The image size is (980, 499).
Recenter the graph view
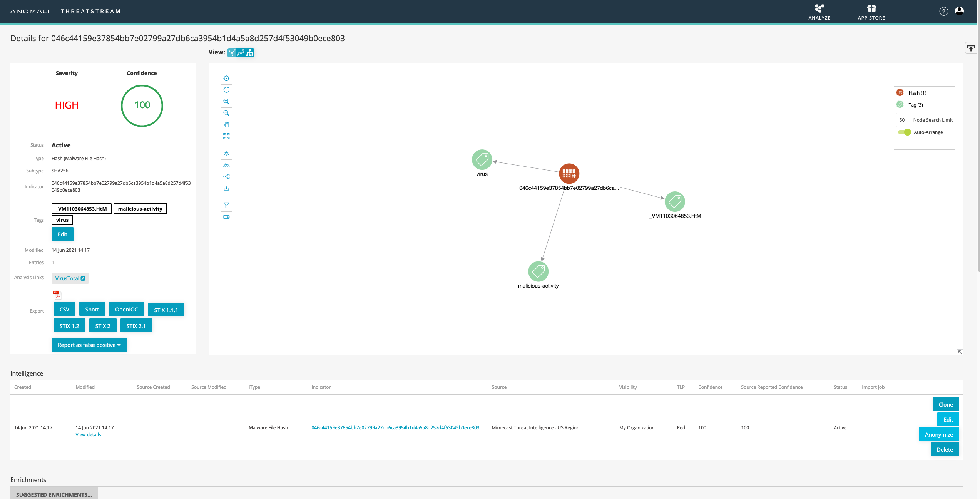pyautogui.click(x=226, y=79)
